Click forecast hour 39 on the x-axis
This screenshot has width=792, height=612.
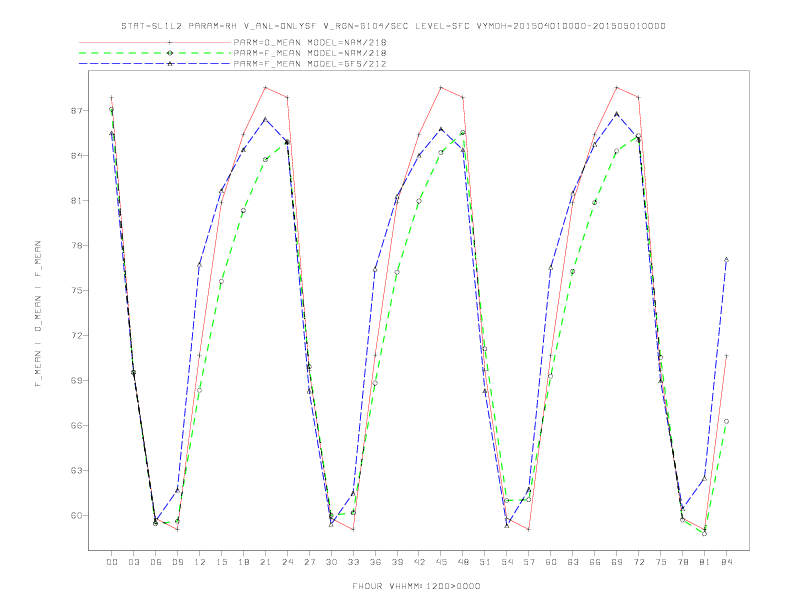click(397, 562)
